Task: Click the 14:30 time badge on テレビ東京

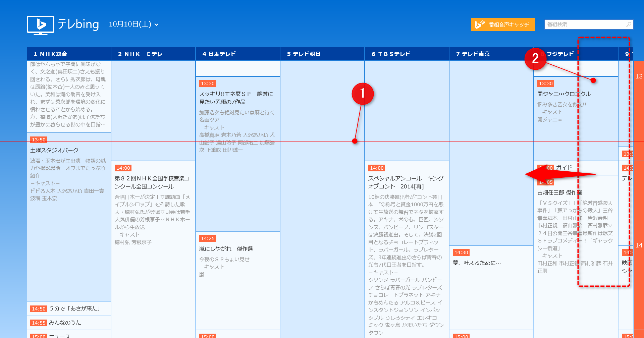Action: [x=461, y=252]
